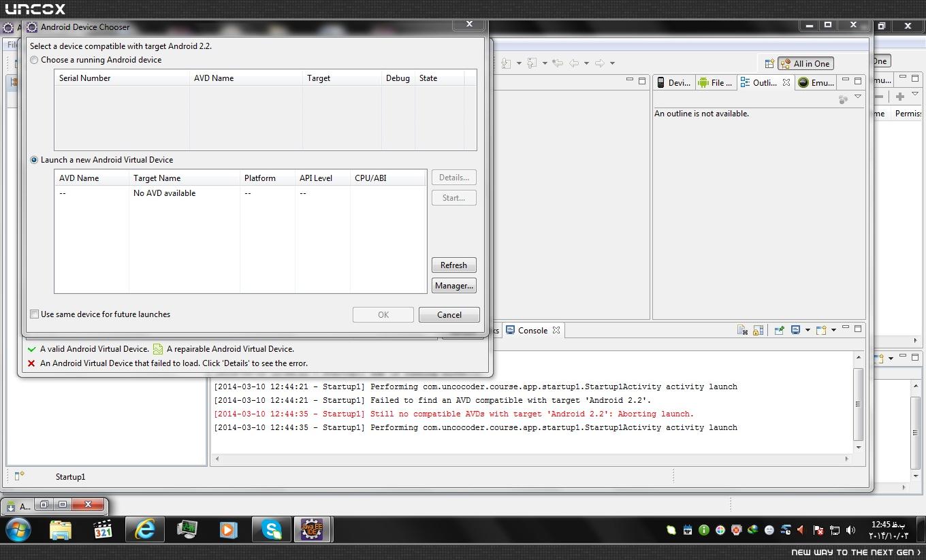Click the disabled OK button
Image resolution: width=926 pixels, height=560 pixels.
pyautogui.click(x=383, y=315)
